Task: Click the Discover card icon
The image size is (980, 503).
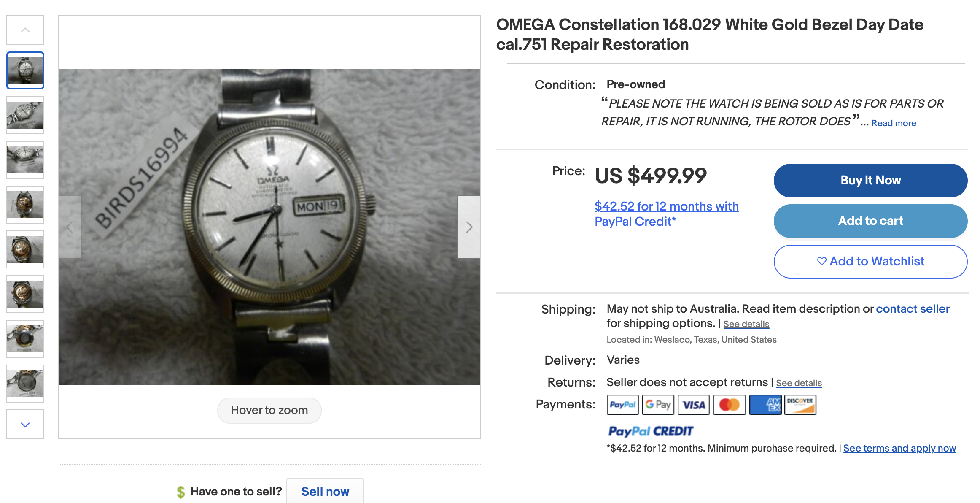Action: click(800, 405)
